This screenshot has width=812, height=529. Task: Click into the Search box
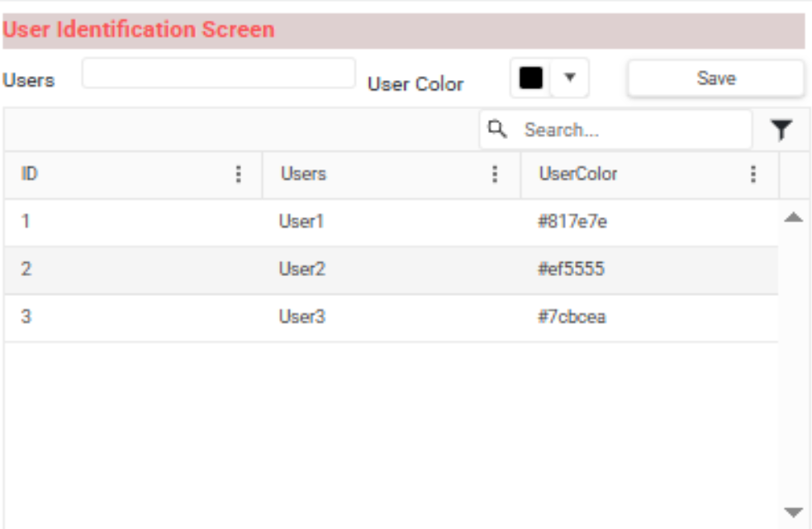(x=615, y=130)
